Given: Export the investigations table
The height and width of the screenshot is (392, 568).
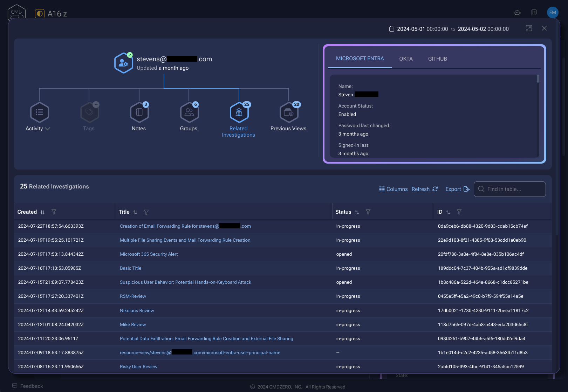Looking at the screenshot, I should 457,189.
